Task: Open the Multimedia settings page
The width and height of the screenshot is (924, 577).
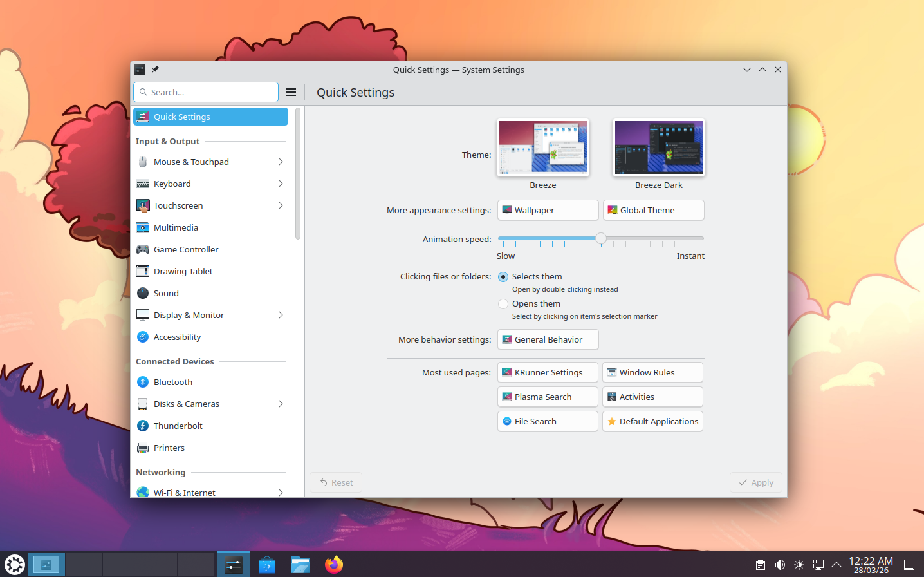Action: [x=210, y=227]
